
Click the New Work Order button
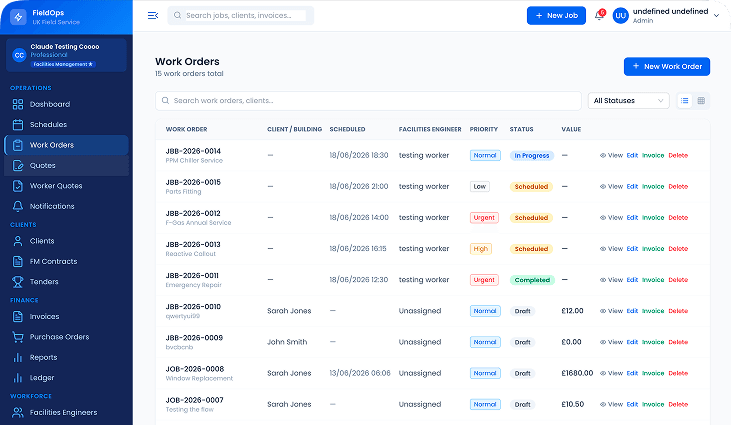(667, 66)
